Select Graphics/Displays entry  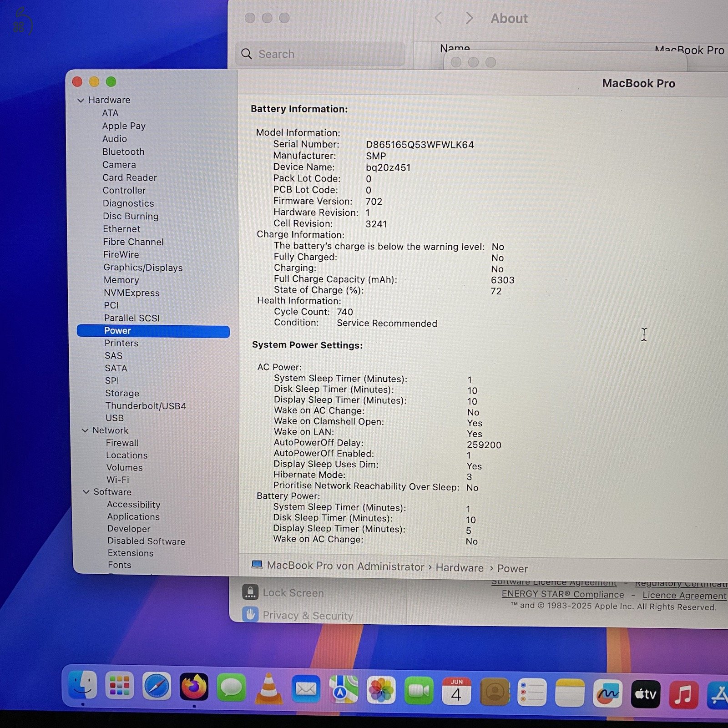click(143, 268)
